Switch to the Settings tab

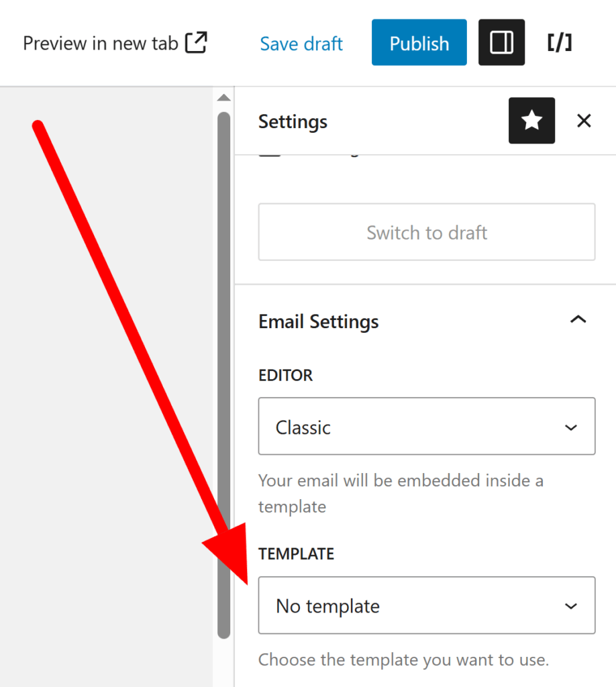pos(293,121)
